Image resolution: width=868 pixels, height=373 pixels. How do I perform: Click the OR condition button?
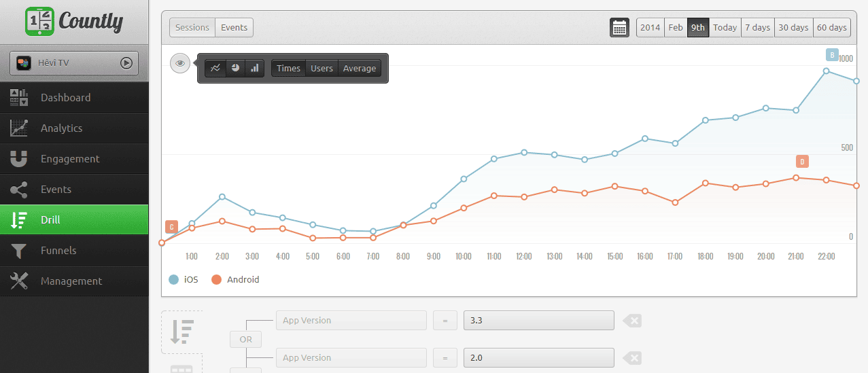click(245, 339)
